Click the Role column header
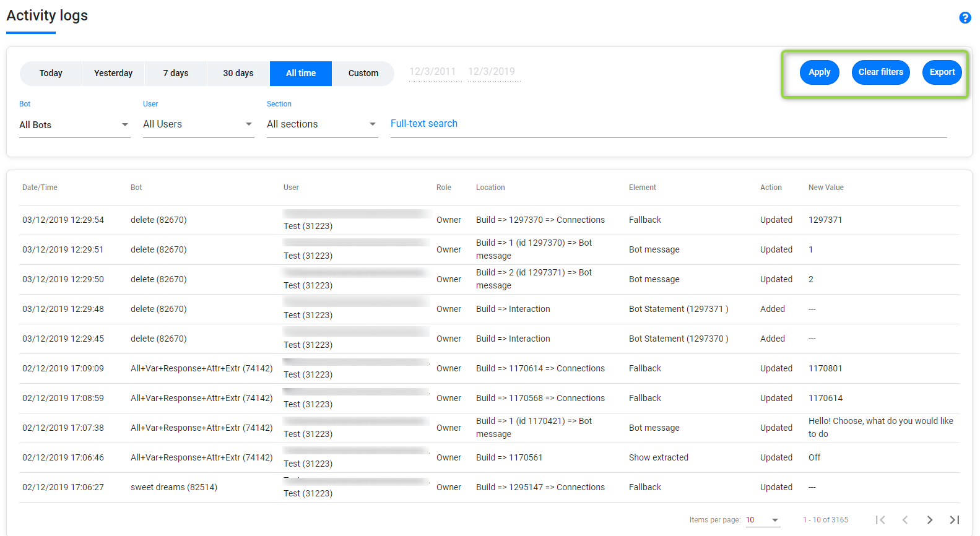980x536 pixels. point(444,188)
